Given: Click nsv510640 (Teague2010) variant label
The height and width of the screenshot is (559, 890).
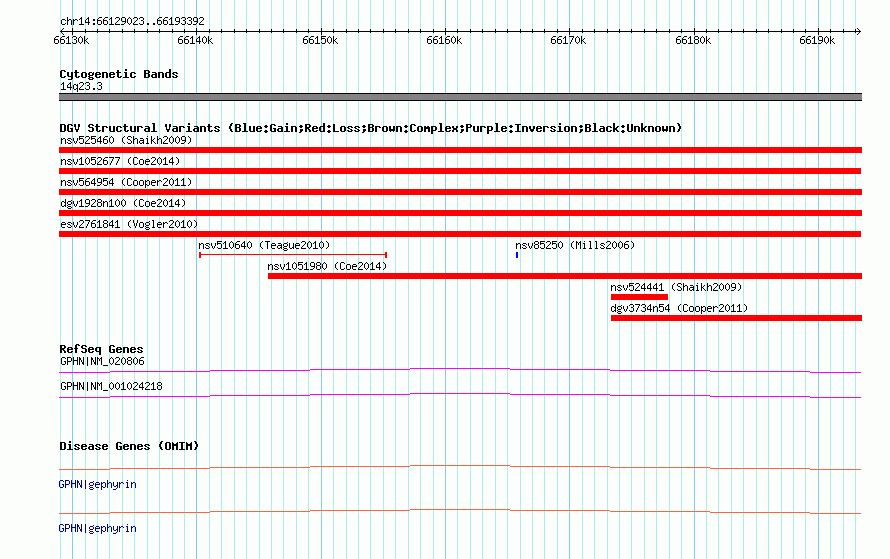Looking at the screenshot, I should [264, 245].
